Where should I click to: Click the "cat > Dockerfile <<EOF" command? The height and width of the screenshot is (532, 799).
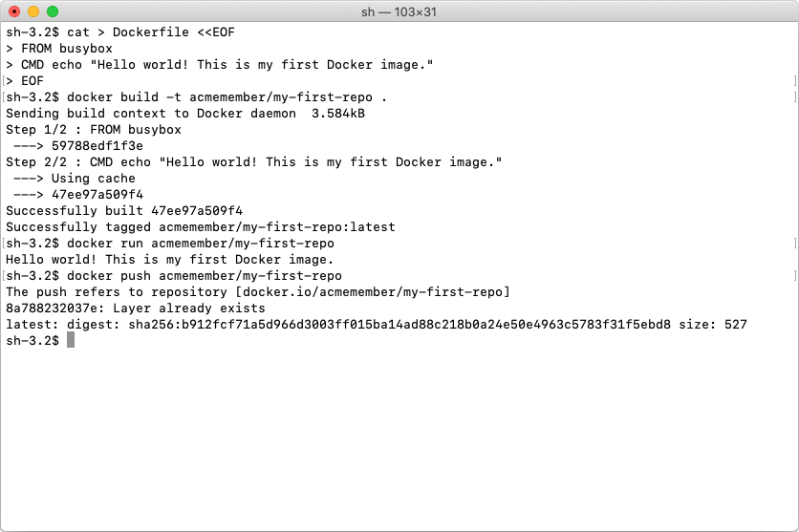151,32
